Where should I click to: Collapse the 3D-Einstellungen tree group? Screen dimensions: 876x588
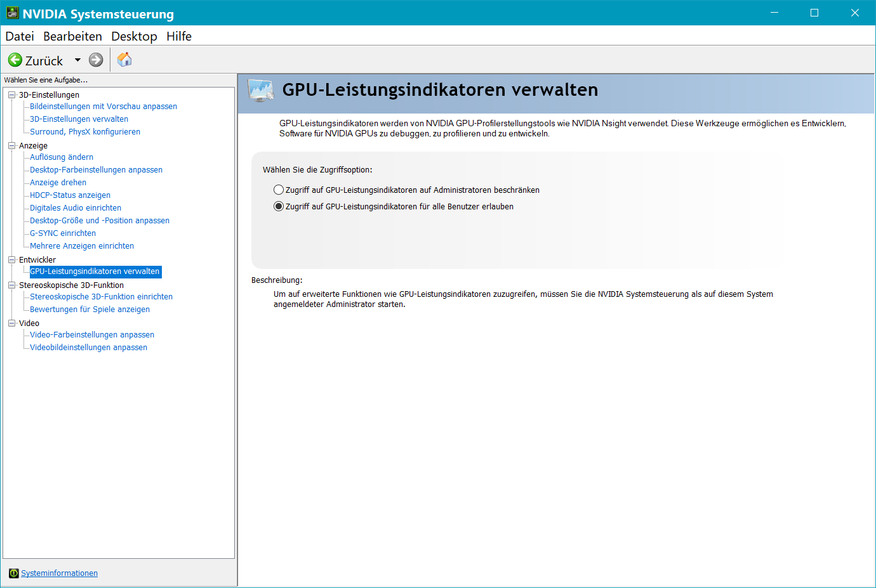[x=11, y=95]
